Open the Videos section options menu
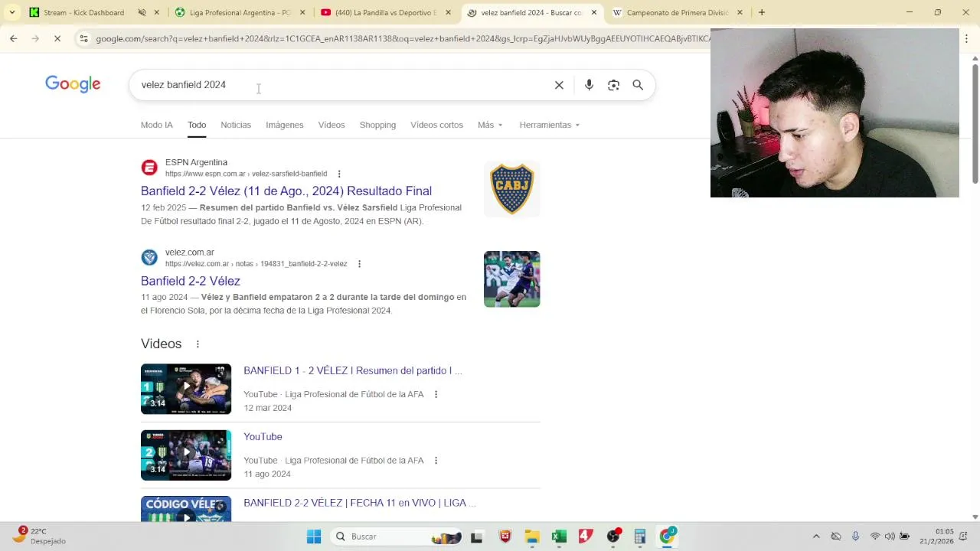This screenshot has height=551, width=980. (x=198, y=344)
